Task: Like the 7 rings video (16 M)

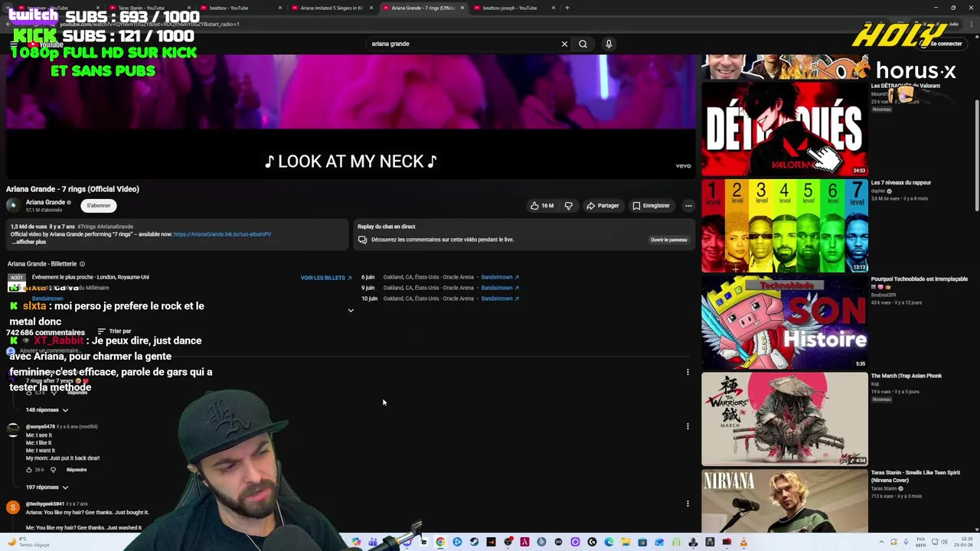Action: pyautogui.click(x=541, y=205)
